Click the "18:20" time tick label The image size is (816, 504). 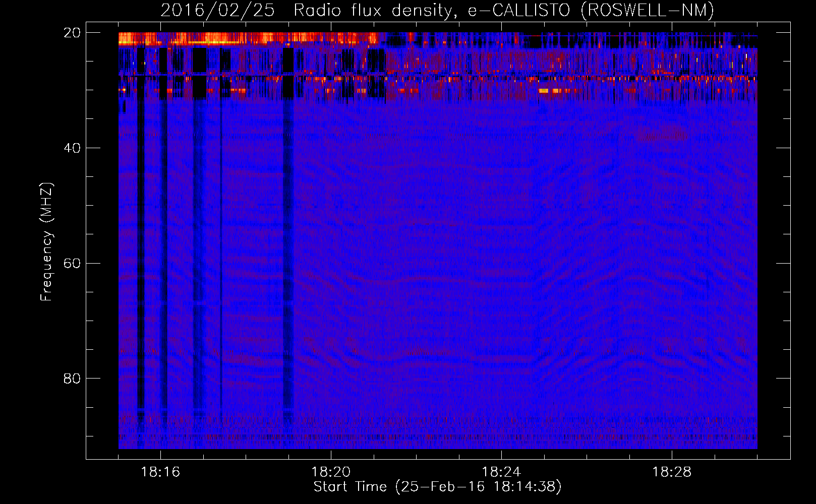331,472
